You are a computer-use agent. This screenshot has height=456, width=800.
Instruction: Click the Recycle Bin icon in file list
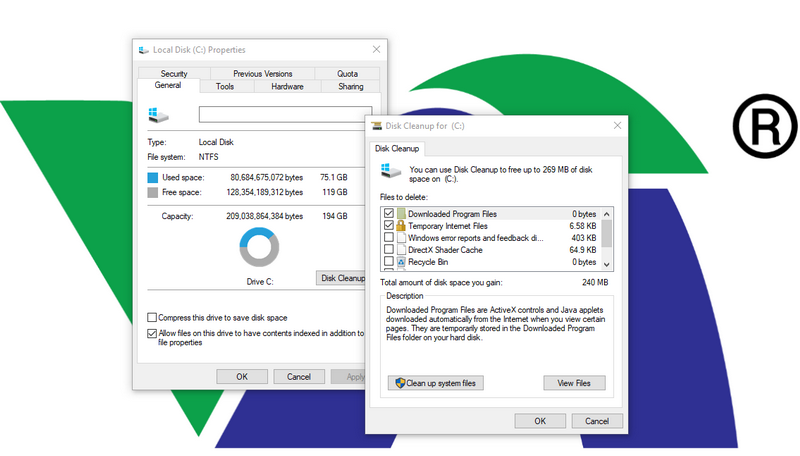coord(401,262)
